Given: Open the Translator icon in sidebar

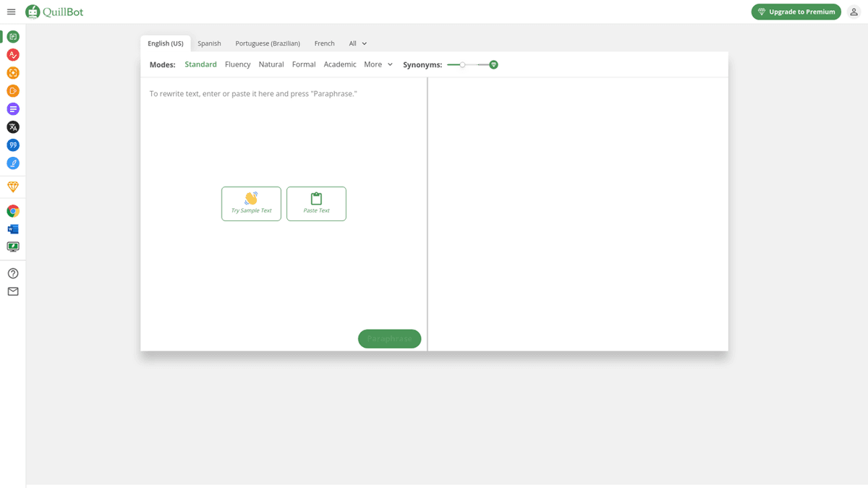Looking at the screenshot, I should [x=13, y=127].
